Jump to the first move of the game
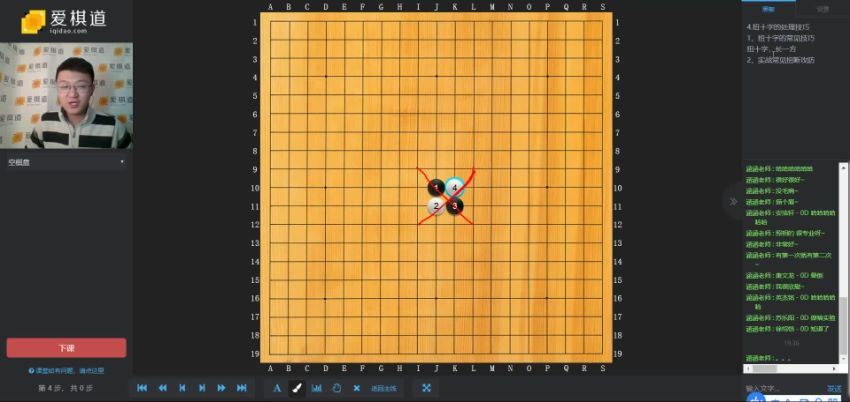Viewport: 850px width, 402px height. 142,388
